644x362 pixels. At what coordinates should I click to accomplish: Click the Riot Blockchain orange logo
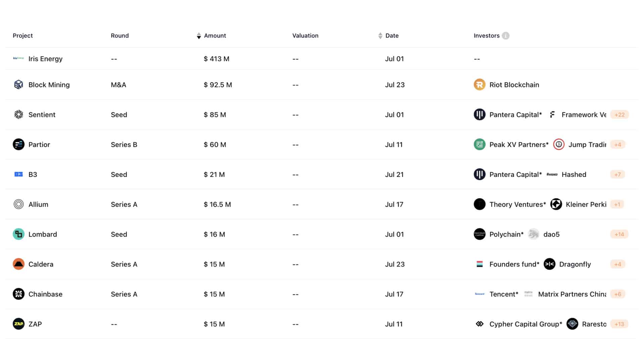coord(479,84)
